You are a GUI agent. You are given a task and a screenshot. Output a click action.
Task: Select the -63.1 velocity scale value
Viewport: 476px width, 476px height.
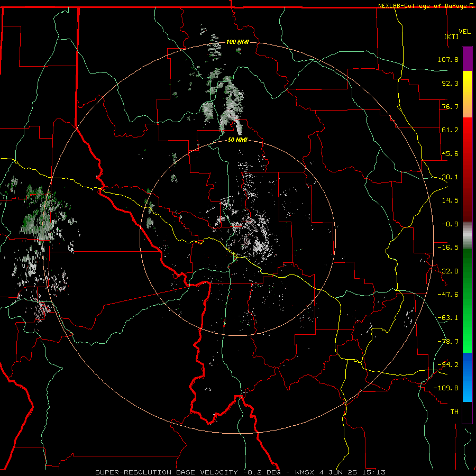pyautogui.click(x=448, y=318)
